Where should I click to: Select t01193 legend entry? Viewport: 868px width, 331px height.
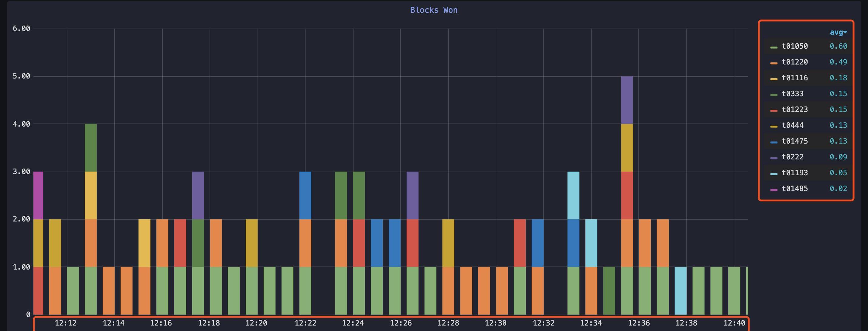pyautogui.click(x=795, y=173)
